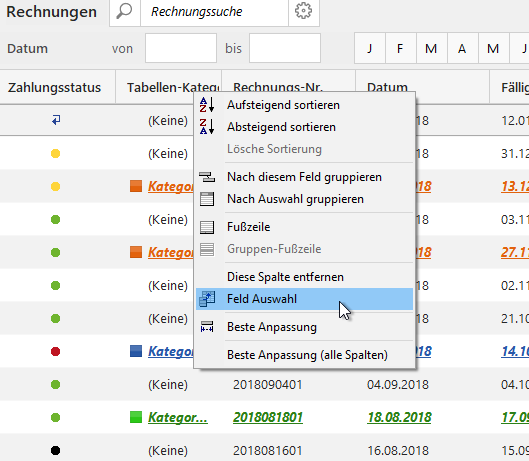Image resolution: width=529 pixels, height=461 pixels.
Task: Click the magnifying glass search icon
Action: (124, 11)
